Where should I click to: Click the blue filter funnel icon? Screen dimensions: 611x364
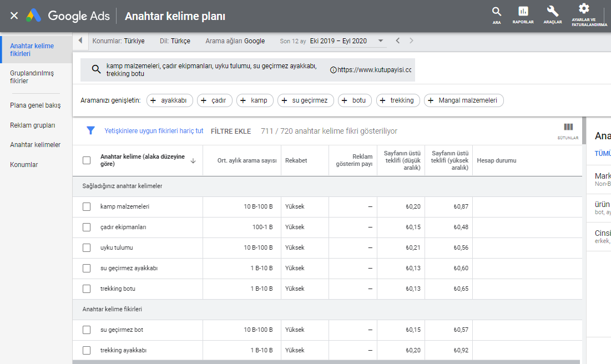click(90, 131)
